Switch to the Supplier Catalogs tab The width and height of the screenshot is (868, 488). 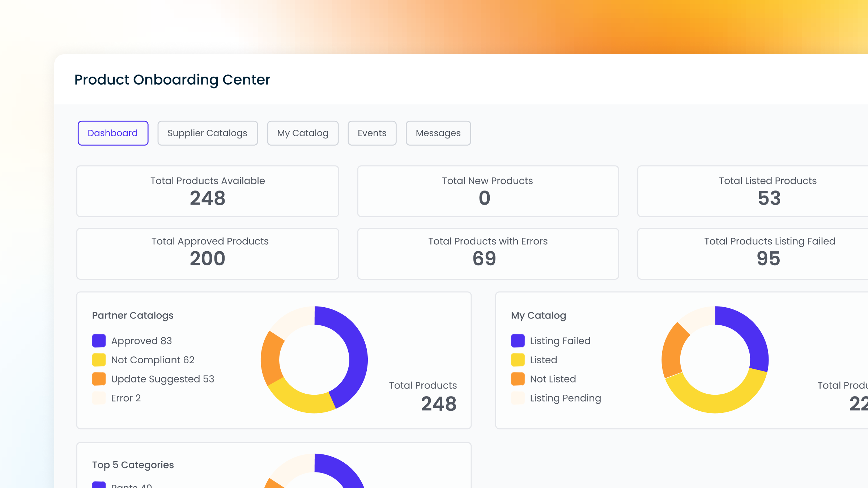click(208, 133)
